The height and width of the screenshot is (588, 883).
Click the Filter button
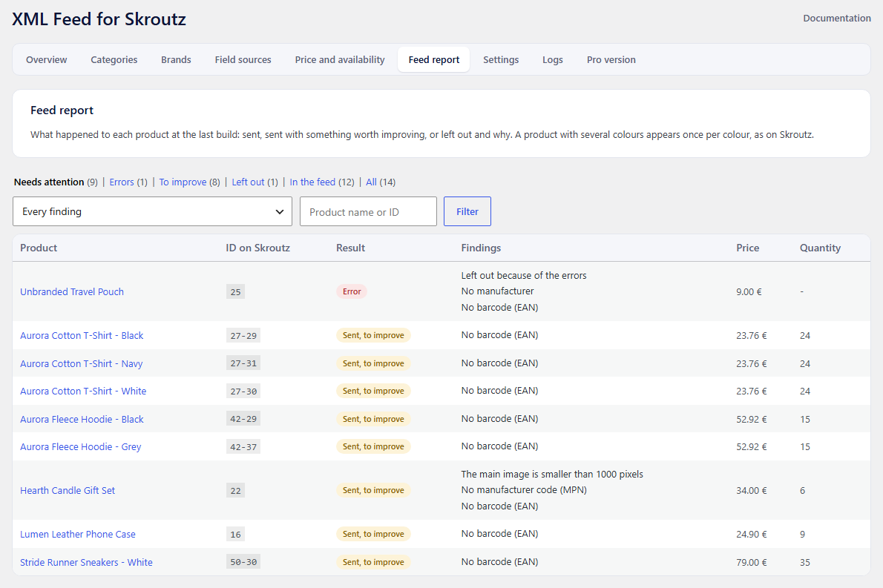pyautogui.click(x=467, y=211)
